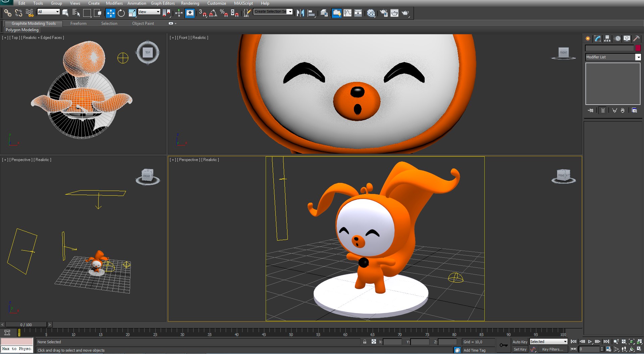This screenshot has height=354, width=644.
Task: Toggle Angle Snap on the toolbar
Action: [x=213, y=13]
